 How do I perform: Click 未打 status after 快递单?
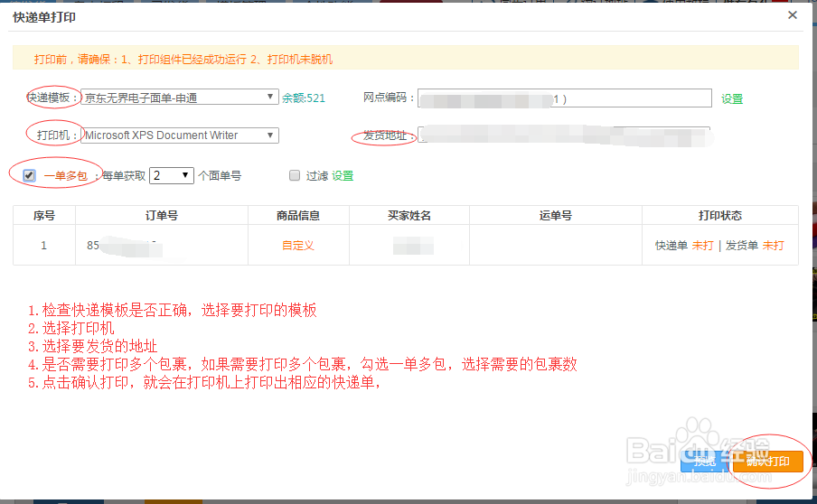702,246
